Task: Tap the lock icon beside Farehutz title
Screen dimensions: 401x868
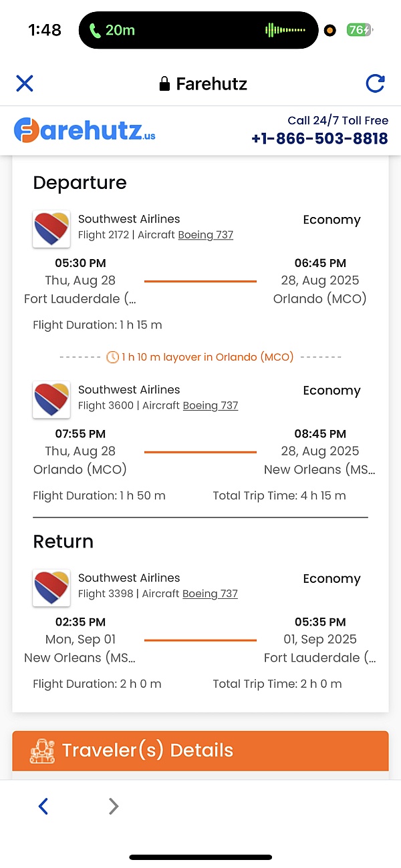Action: point(164,84)
